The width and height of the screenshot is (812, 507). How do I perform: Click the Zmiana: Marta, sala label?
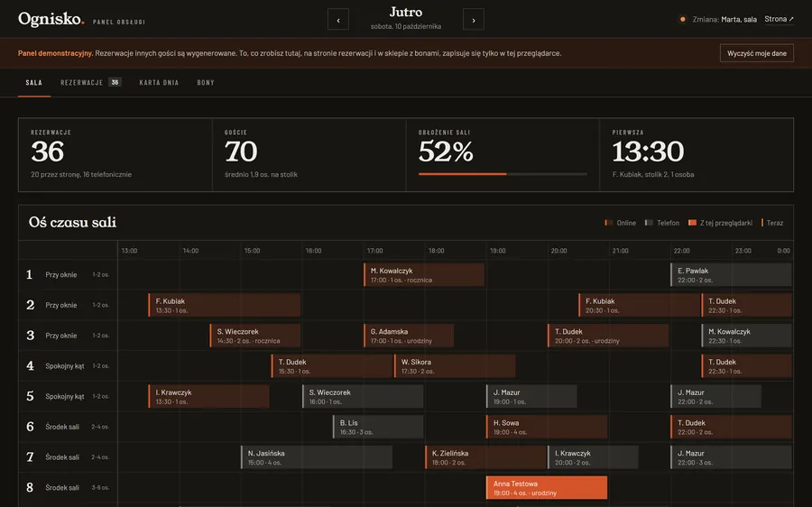coord(724,19)
